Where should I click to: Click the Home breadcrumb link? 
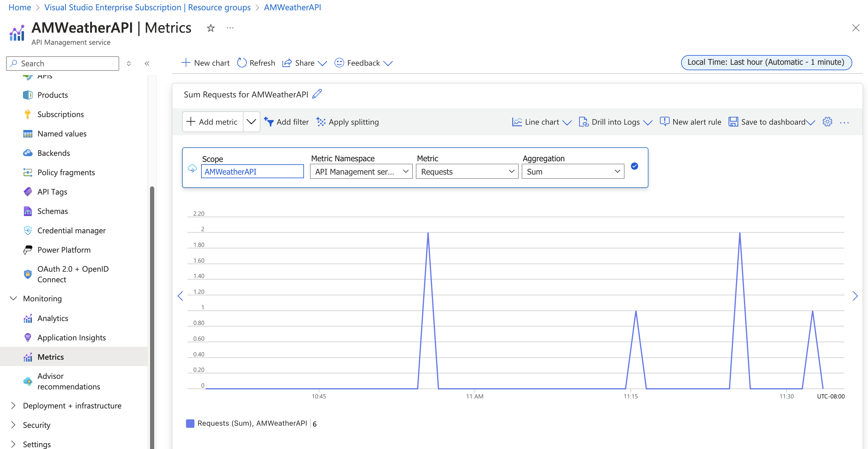tap(20, 7)
